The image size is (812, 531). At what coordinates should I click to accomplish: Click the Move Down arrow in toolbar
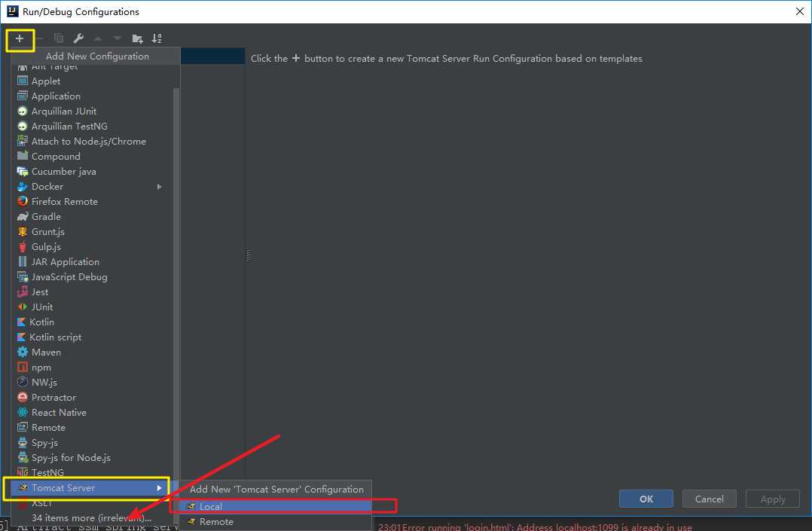click(118, 39)
